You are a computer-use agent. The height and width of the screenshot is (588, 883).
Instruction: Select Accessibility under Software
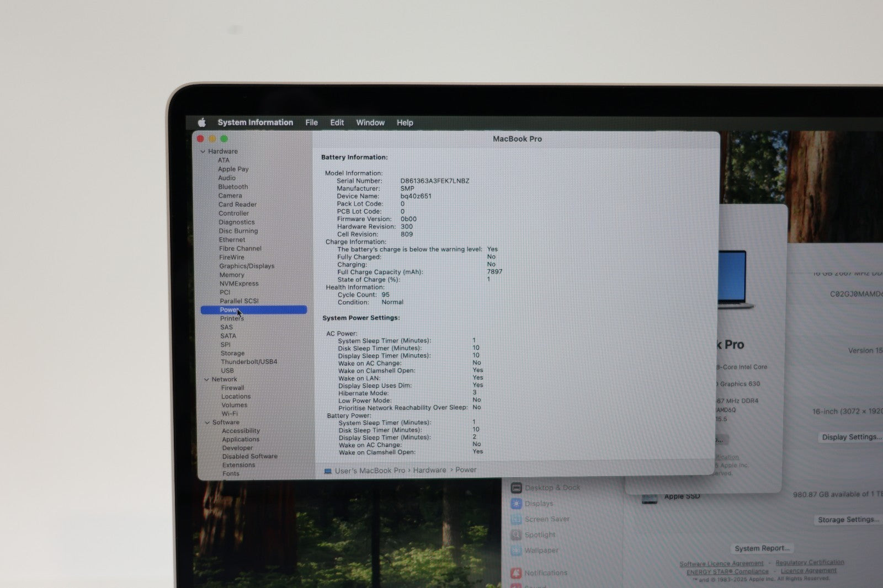241,431
